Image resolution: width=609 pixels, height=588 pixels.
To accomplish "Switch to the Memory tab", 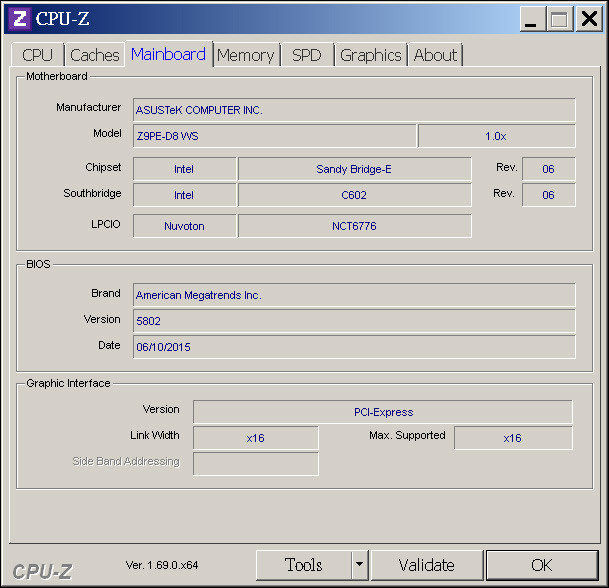I will click(246, 55).
